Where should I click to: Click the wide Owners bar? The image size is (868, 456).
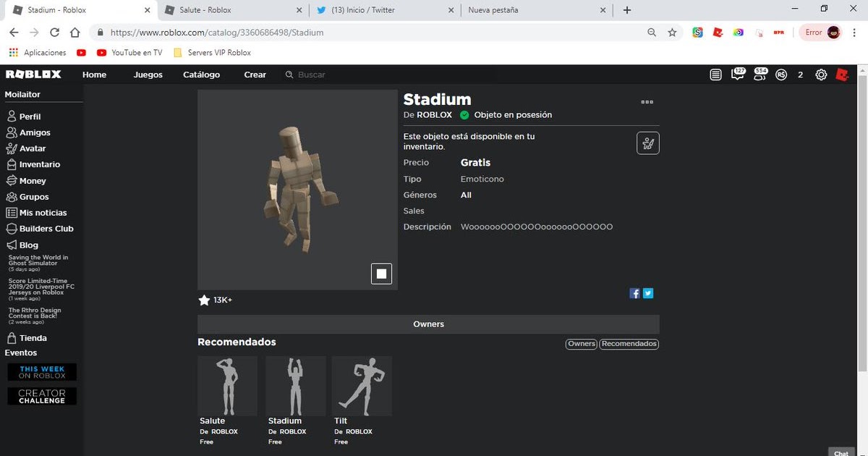click(428, 324)
